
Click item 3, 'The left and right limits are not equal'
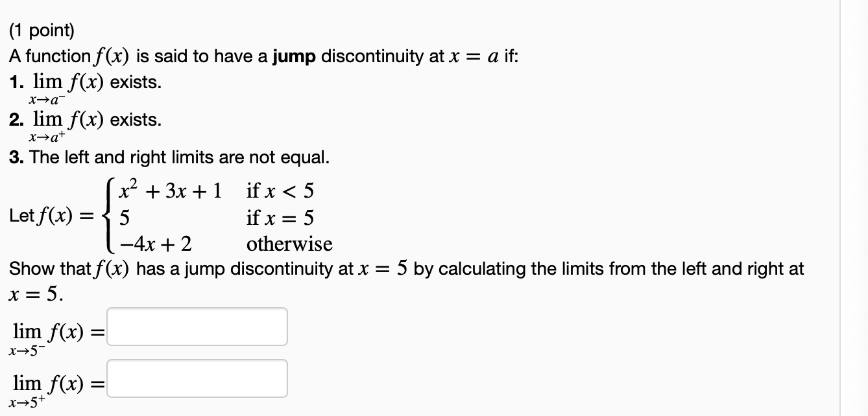coord(169,157)
